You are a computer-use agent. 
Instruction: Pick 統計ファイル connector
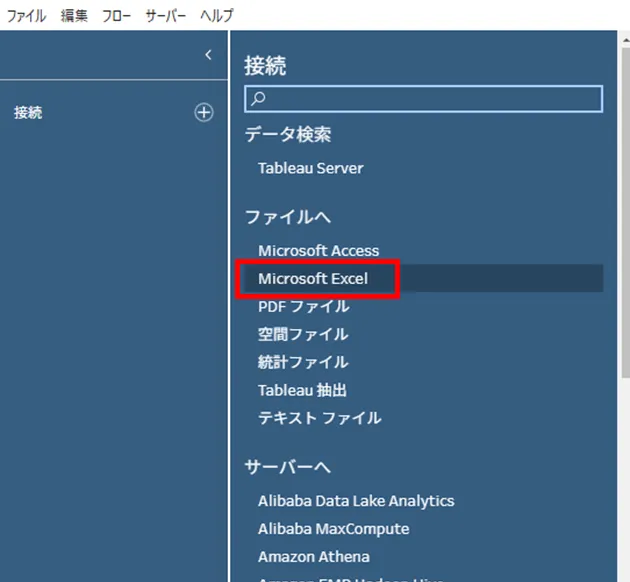coord(303,362)
